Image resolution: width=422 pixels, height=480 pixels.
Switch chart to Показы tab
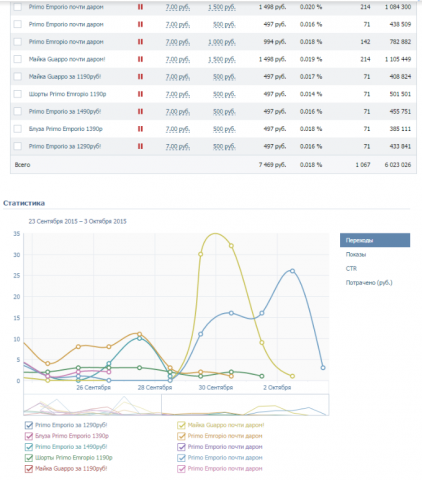pos(356,254)
